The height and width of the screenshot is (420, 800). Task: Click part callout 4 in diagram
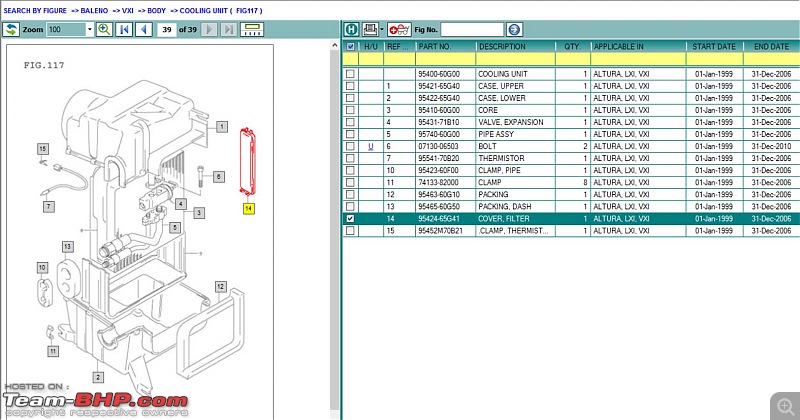(180, 204)
